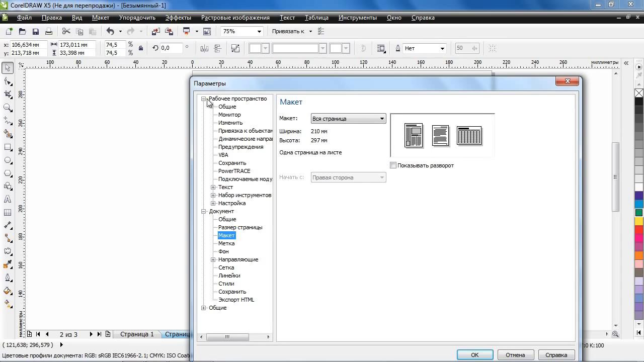Switch to the 'Страница 1' page tab
Screen dimensions: 644x362
[137, 334]
